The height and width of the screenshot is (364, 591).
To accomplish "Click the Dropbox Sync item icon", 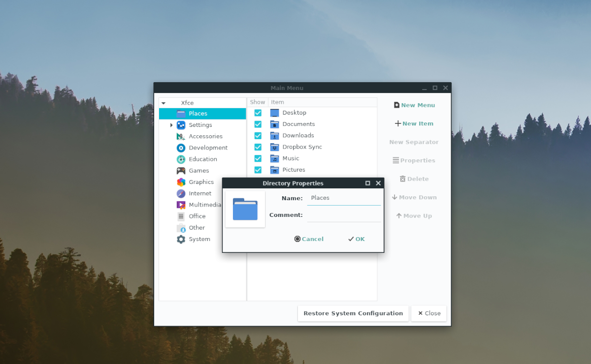I will [274, 147].
